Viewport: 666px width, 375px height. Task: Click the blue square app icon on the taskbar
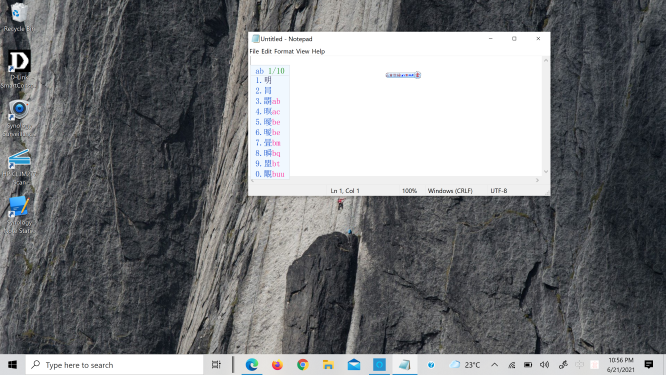[379, 365]
